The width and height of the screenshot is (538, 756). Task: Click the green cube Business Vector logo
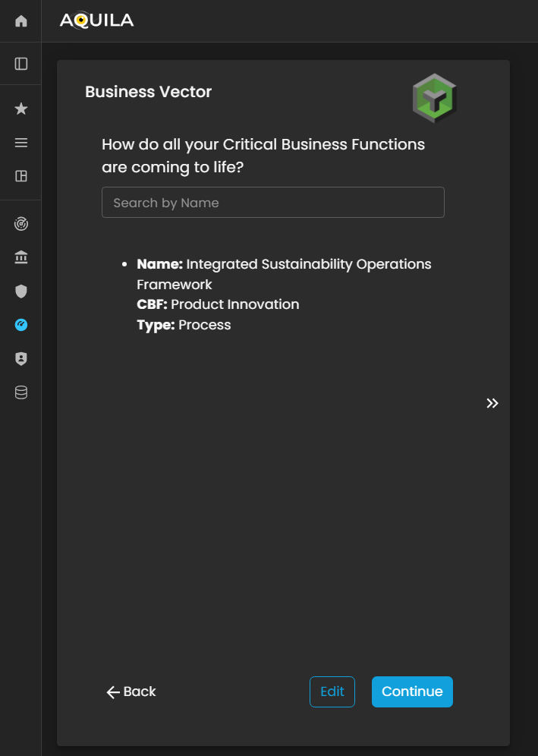coord(434,99)
